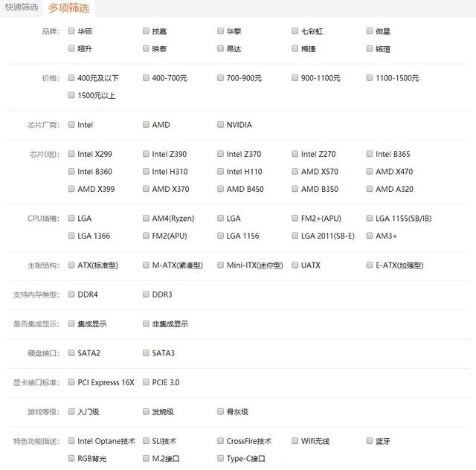The height and width of the screenshot is (470, 476).
Task: Tick the Mini-ITX(迷你型) checkbox
Action: 220,265
